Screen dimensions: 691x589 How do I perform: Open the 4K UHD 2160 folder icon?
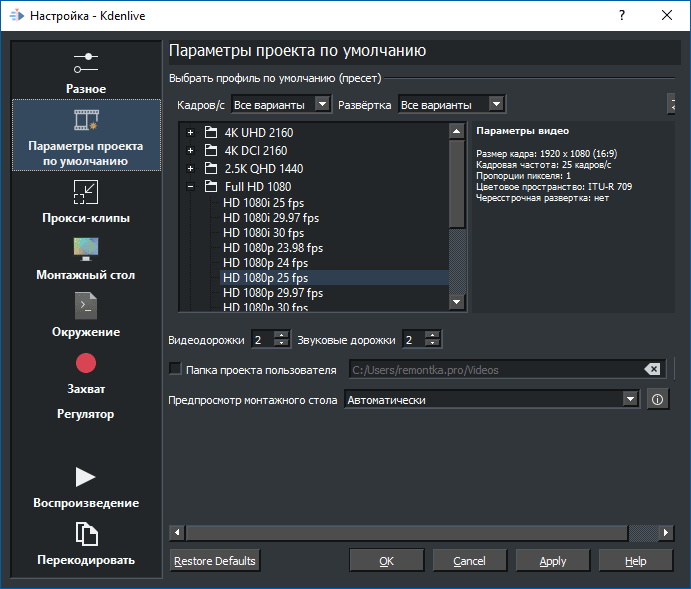pyautogui.click(x=211, y=132)
